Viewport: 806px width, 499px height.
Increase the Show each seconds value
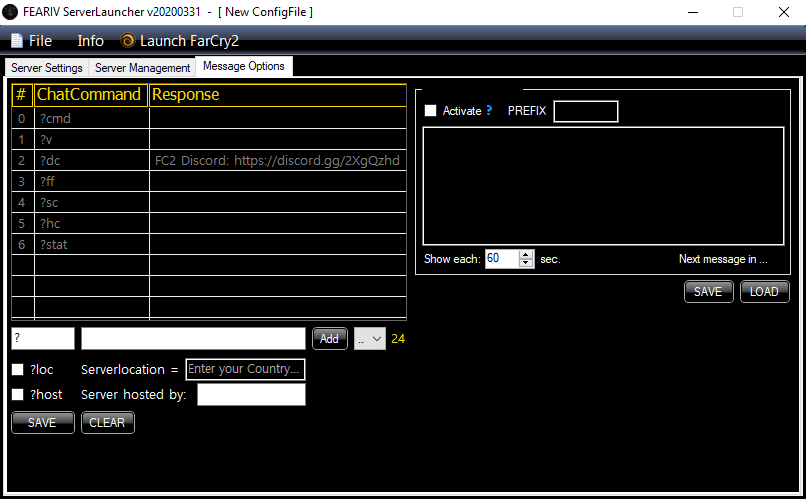(527, 254)
